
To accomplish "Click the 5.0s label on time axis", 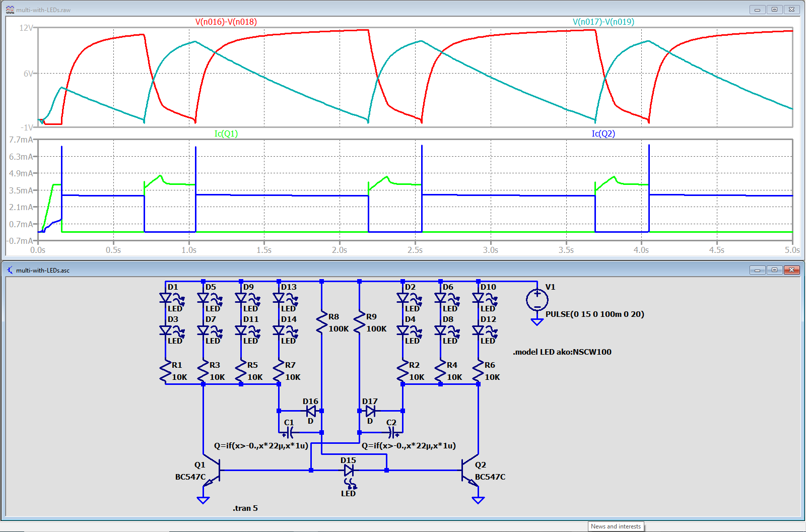I will tap(792, 250).
